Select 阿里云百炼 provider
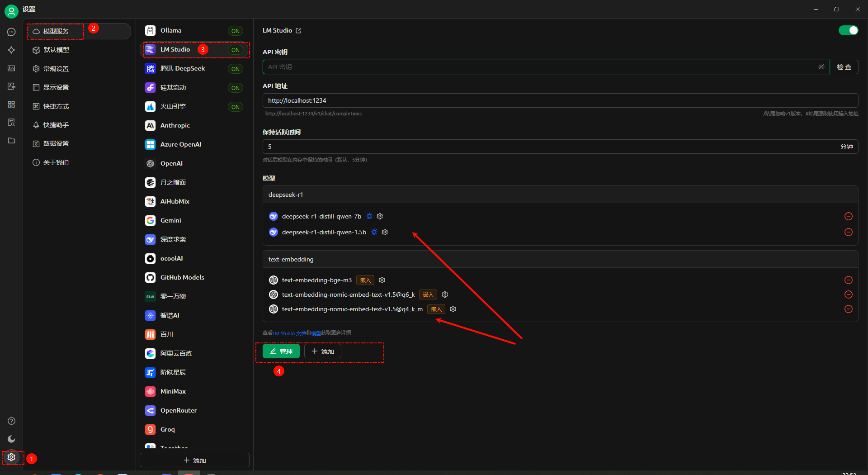The width and height of the screenshot is (868, 475). coord(194,353)
